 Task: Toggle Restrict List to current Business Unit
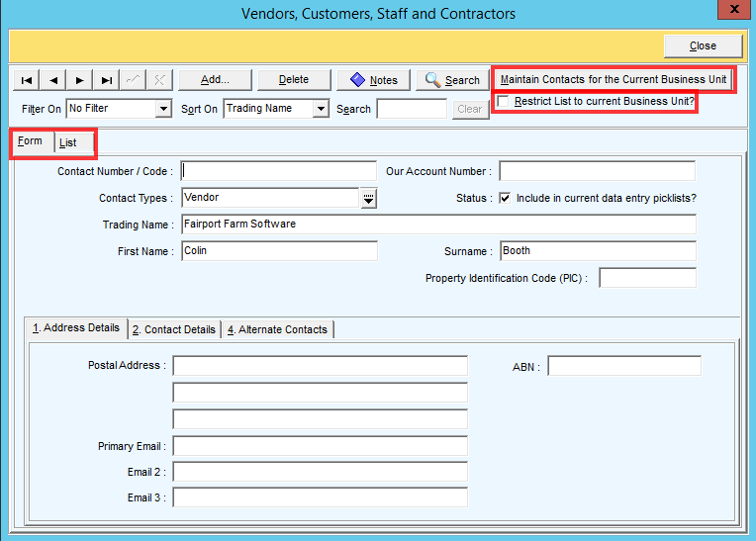click(504, 102)
